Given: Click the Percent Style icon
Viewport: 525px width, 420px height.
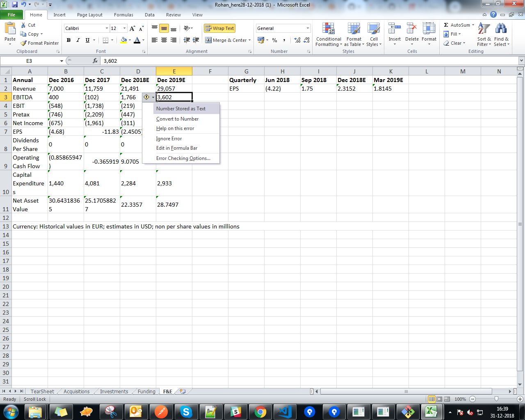Looking at the screenshot, I should pos(274,40).
